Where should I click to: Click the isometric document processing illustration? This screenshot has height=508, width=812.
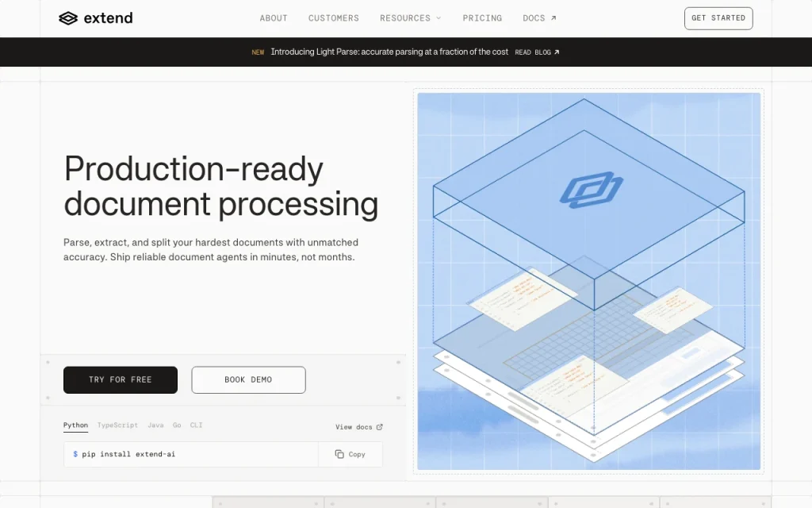click(589, 282)
